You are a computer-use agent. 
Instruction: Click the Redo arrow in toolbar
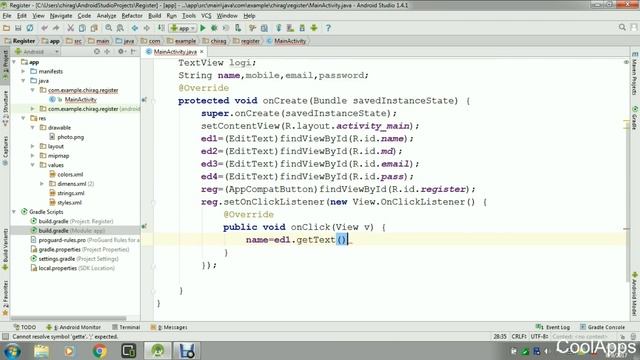pyautogui.click(x=56, y=28)
